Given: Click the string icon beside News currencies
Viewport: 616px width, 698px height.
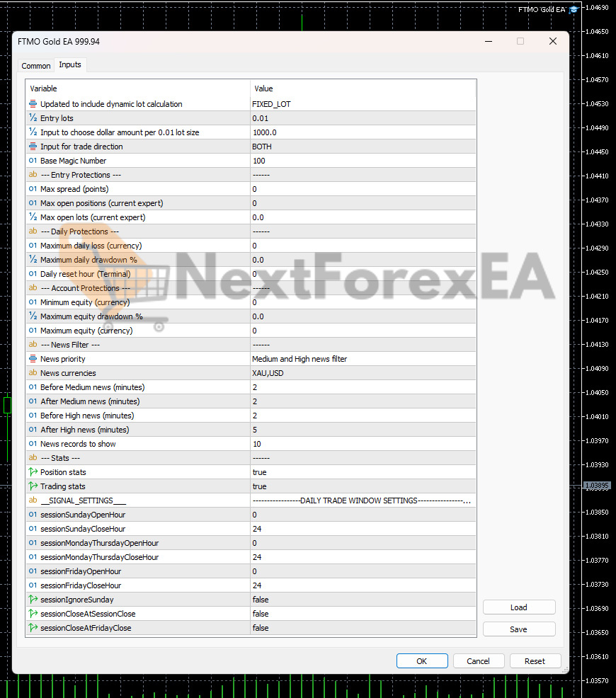Looking at the screenshot, I should coord(33,373).
